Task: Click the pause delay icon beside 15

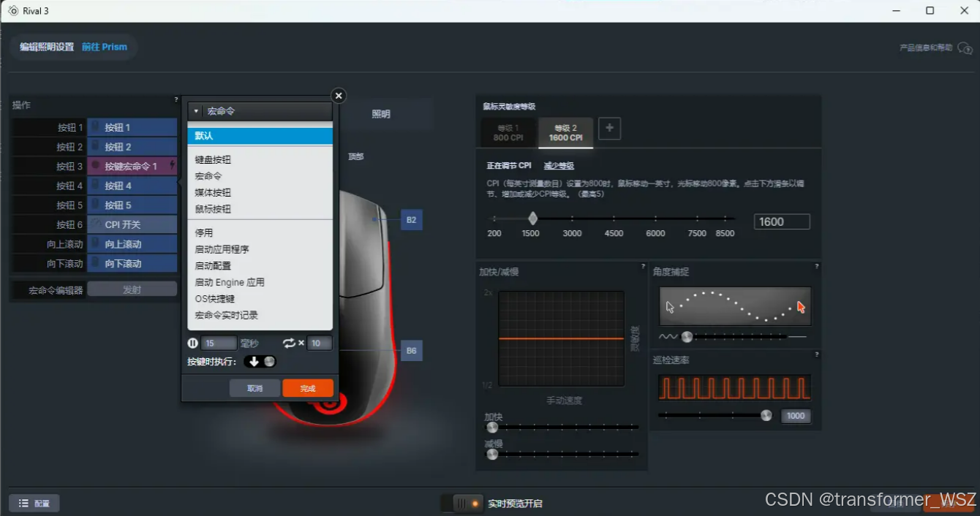Action: pyautogui.click(x=193, y=343)
